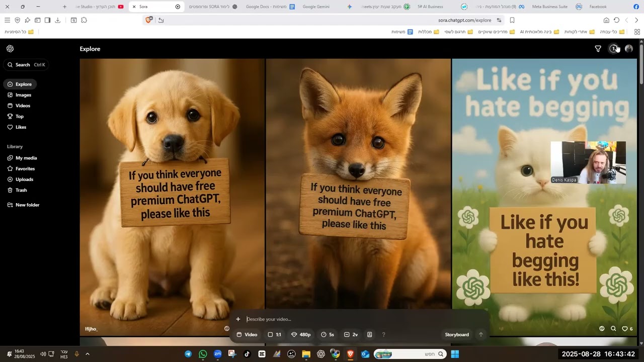Image resolution: width=644 pixels, height=362 pixels.
Task: Open the Likes page
Action: click(17, 127)
